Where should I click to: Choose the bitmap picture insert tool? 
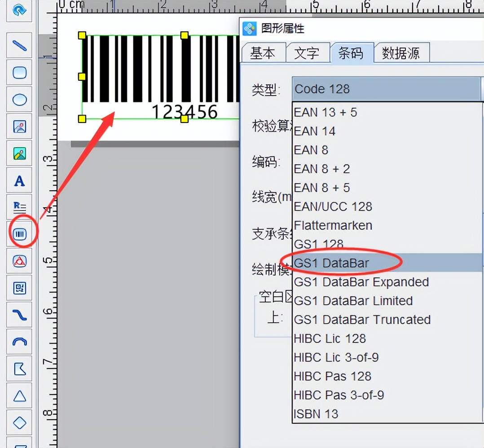[x=19, y=154]
